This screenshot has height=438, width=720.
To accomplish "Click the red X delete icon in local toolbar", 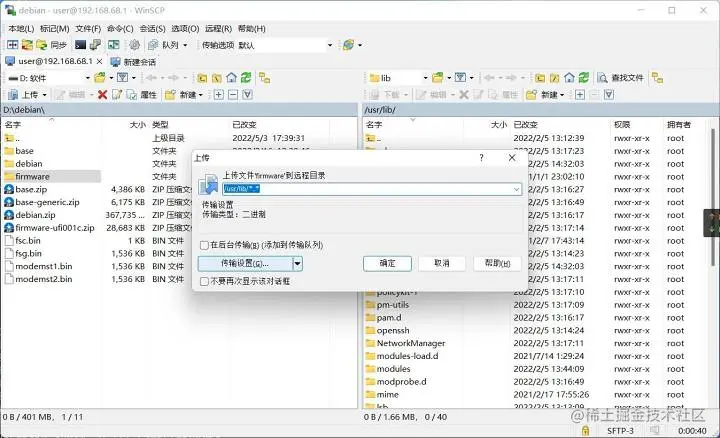I will 102,95.
